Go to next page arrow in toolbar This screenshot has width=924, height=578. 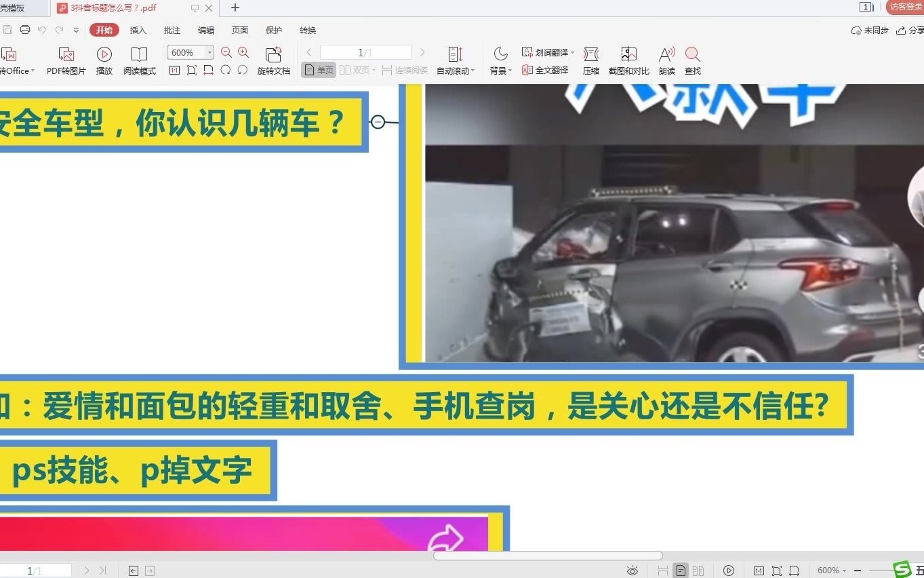click(x=422, y=52)
